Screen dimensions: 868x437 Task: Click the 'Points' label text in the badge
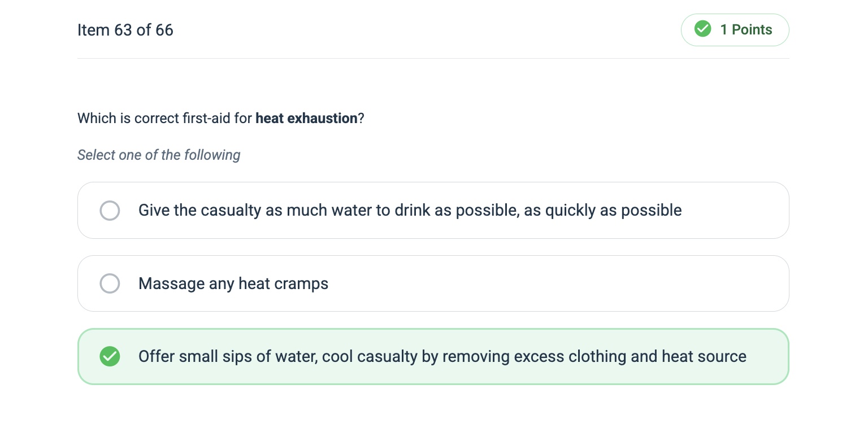(752, 30)
